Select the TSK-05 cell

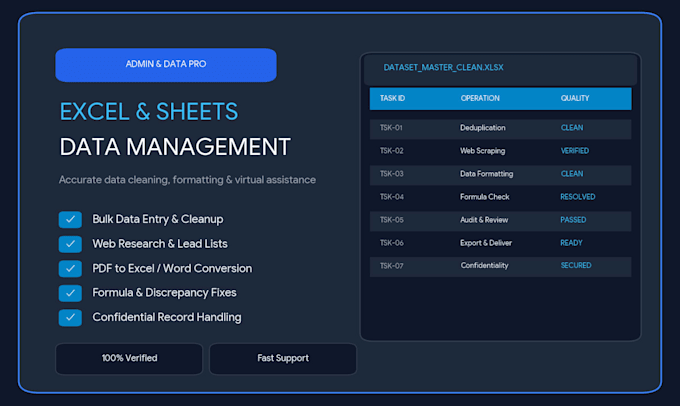pyautogui.click(x=392, y=220)
